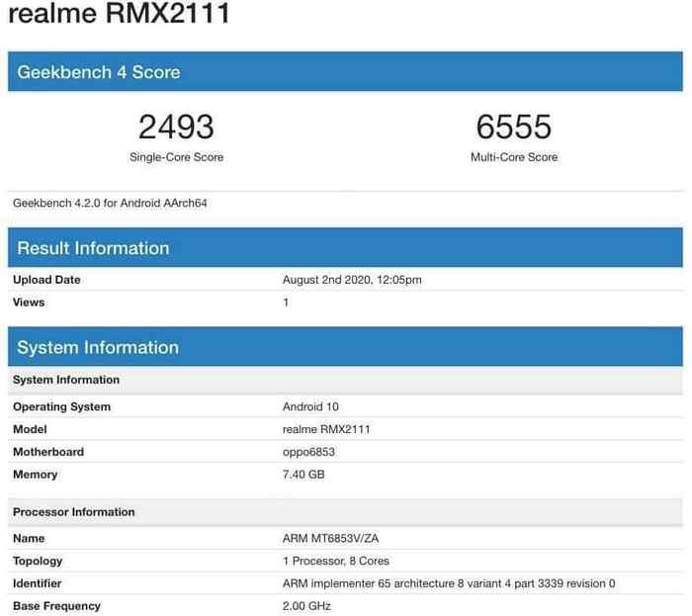Select the '1 Processor, 8 Cores' value
Image resolution: width=692 pixels, height=616 pixels.
pyautogui.click(x=336, y=561)
